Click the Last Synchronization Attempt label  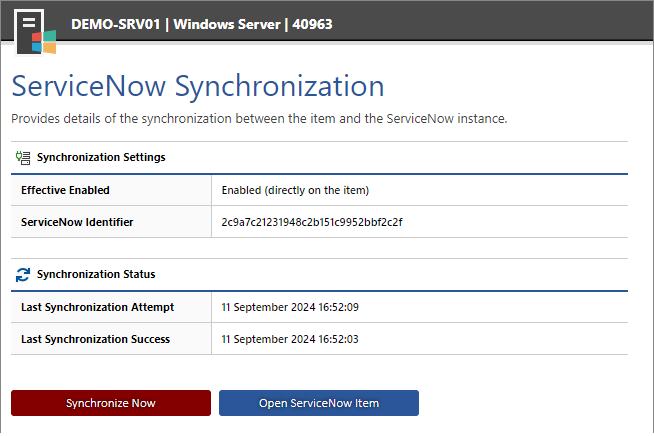(98, 307)
